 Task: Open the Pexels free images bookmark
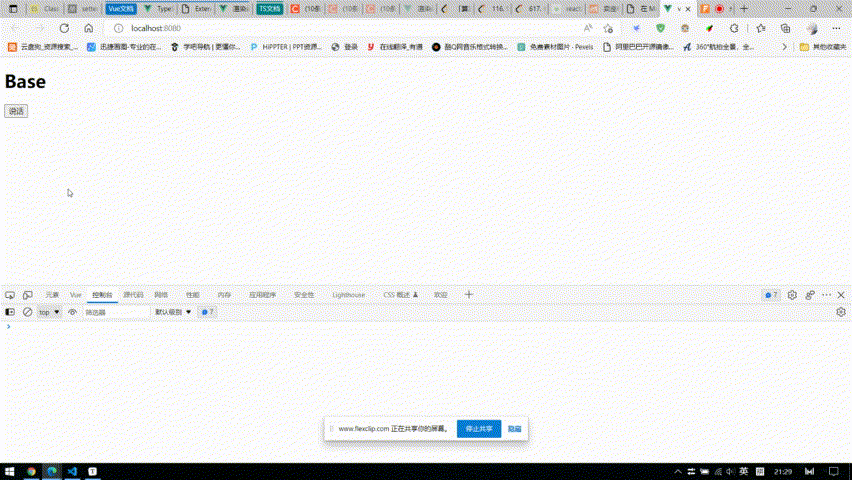pyautogui.click(x=555, y=47)
